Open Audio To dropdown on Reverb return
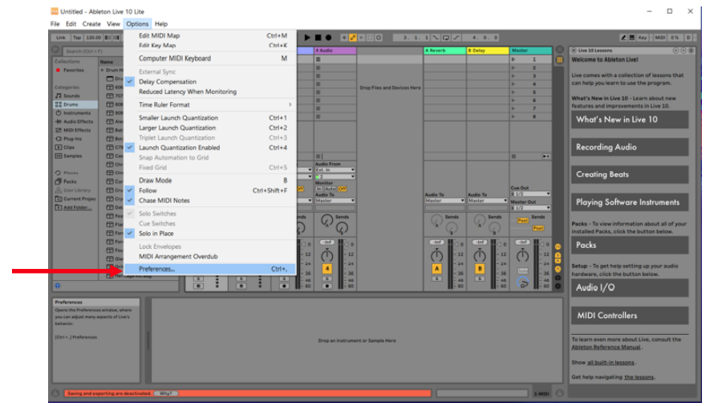Screen dimensions: 706x406 (445, 200)
